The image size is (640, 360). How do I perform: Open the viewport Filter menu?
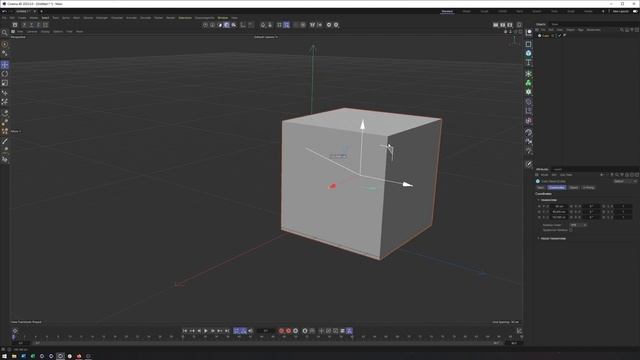pyautogui.click(x=69, y=31)
